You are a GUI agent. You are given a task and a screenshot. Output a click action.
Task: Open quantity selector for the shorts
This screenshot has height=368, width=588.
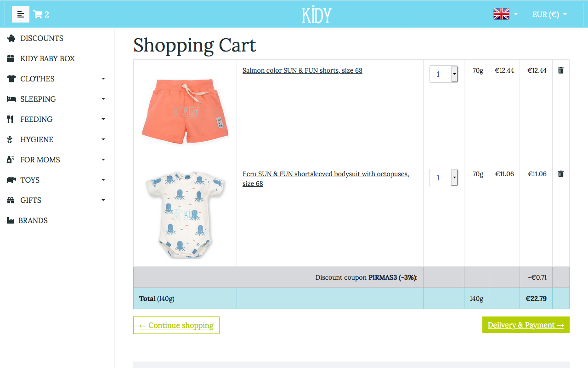tap(443, 74)
